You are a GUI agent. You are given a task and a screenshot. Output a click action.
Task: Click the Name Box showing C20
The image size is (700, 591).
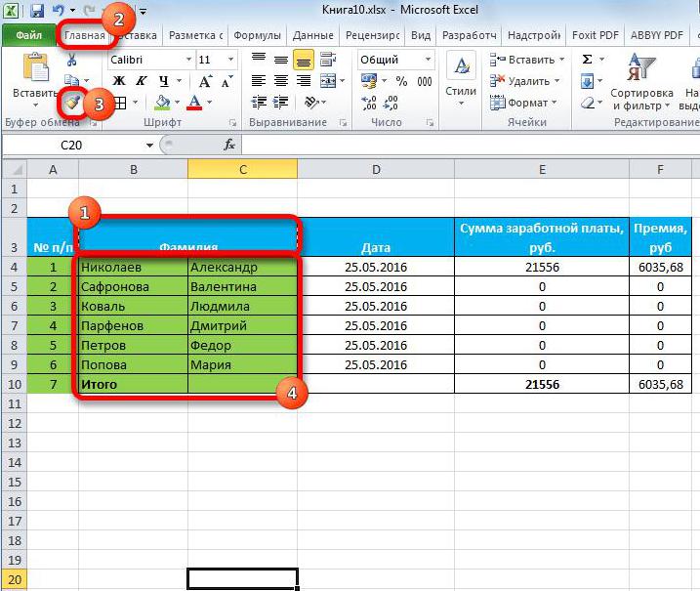click(x=71, y=146)
